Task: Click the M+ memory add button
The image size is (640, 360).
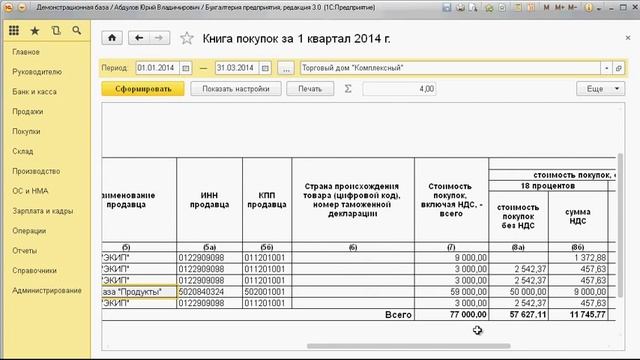Action: (x=560, y=7)
